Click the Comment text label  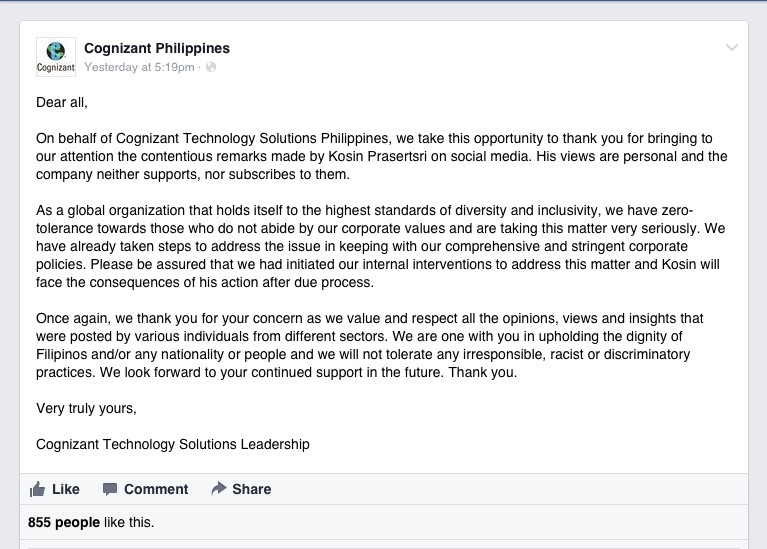156,489
